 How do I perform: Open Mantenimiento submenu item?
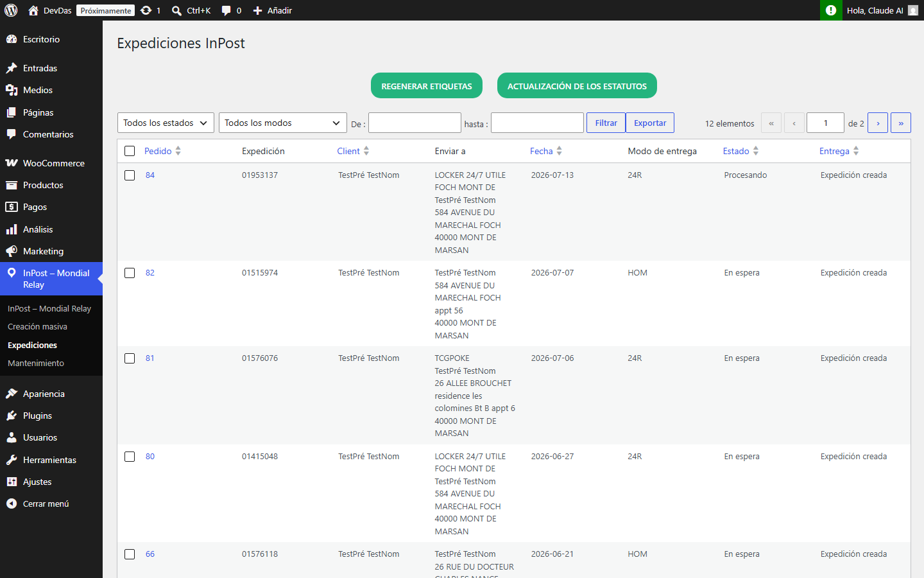pos(36,363)
